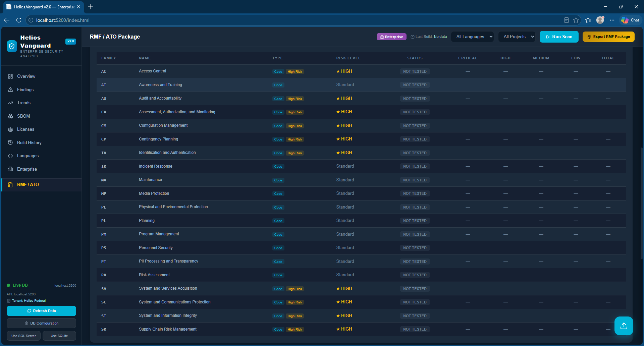Click the v2.0 version badge
644x346 pixels.
pos(71,41)
